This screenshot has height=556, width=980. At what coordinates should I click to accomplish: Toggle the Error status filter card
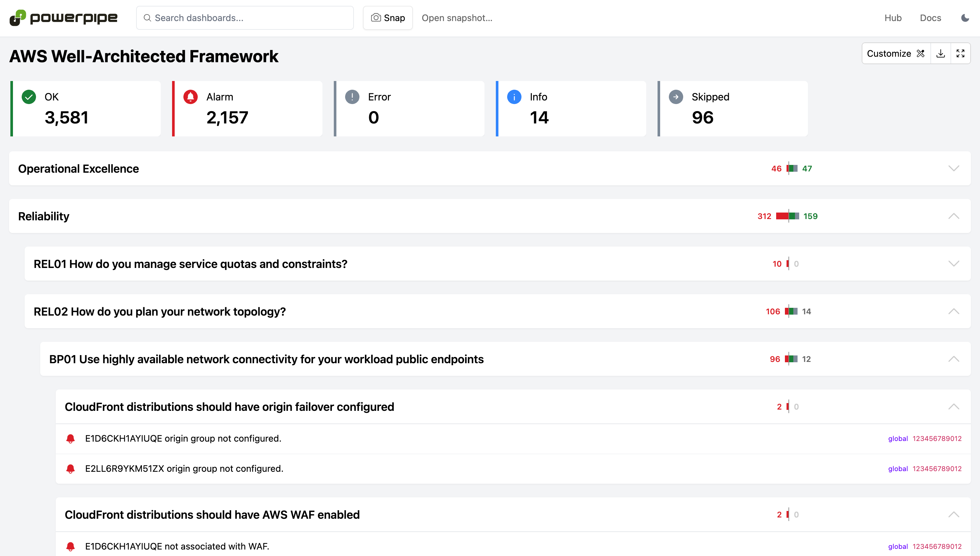409,109
